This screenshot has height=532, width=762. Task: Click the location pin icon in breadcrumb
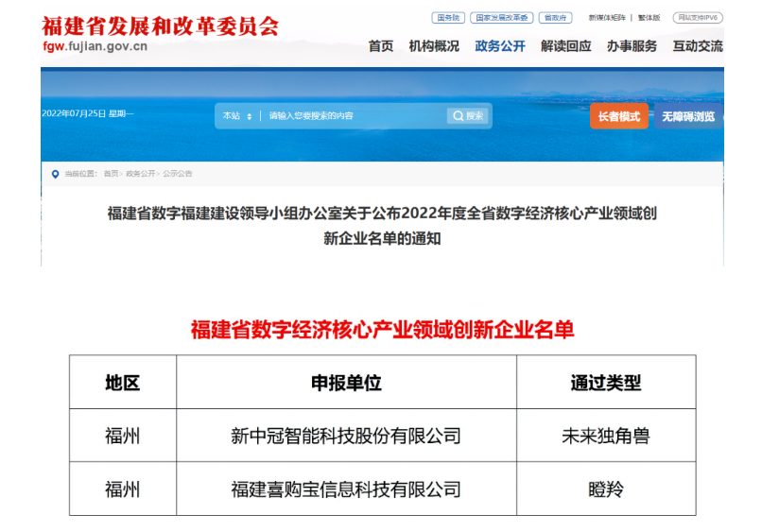55,174
